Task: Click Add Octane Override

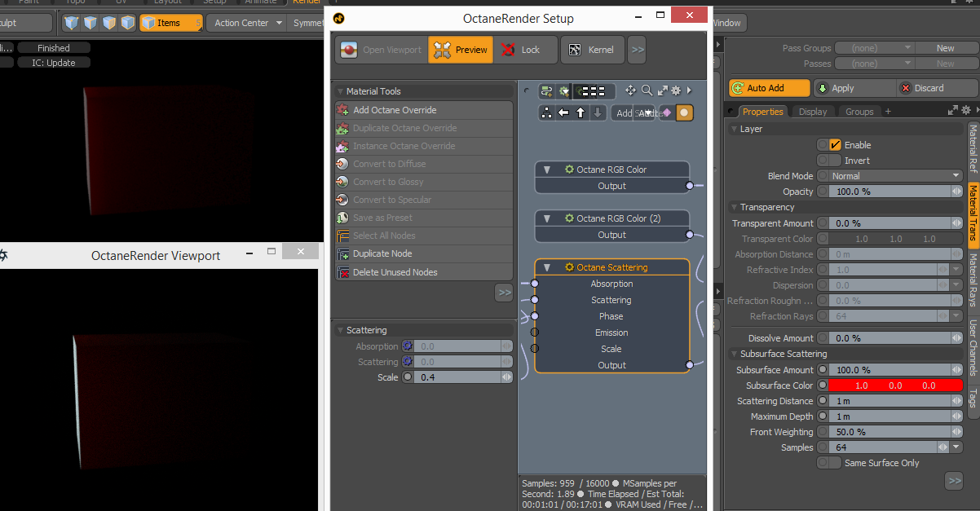Action: click(424, 110)
